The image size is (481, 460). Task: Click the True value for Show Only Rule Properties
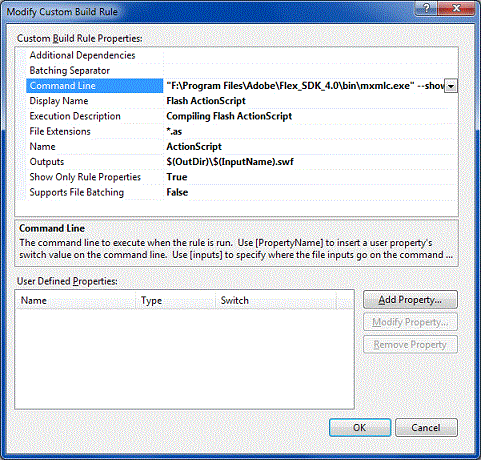177,177
